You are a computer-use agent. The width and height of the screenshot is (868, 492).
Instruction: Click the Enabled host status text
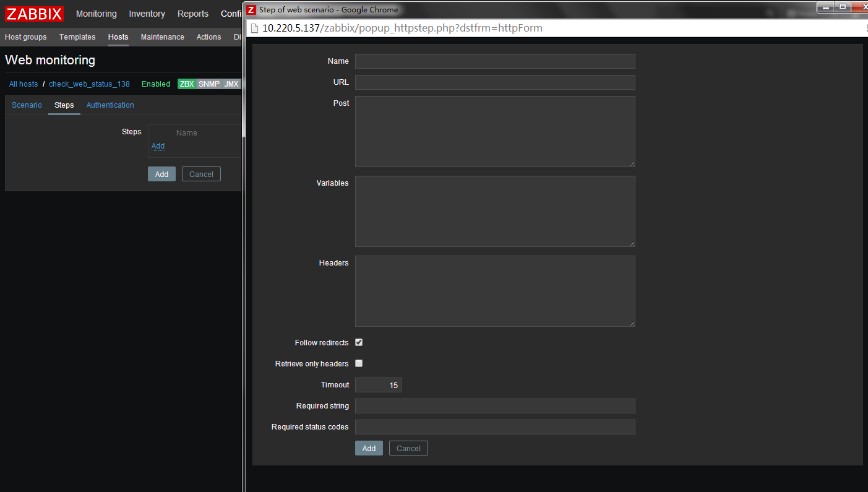pyautogui.click(x=156, y=84)
